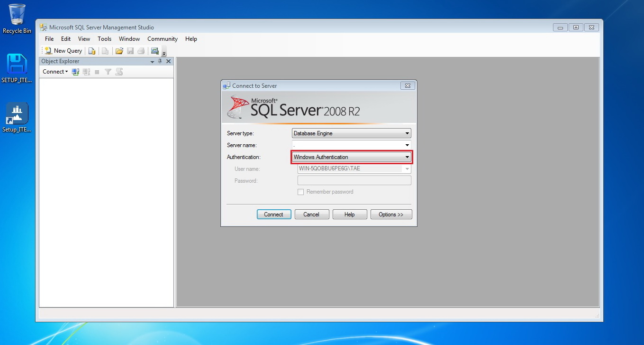Click the Connect button in dialog

[x=274, y=214]
